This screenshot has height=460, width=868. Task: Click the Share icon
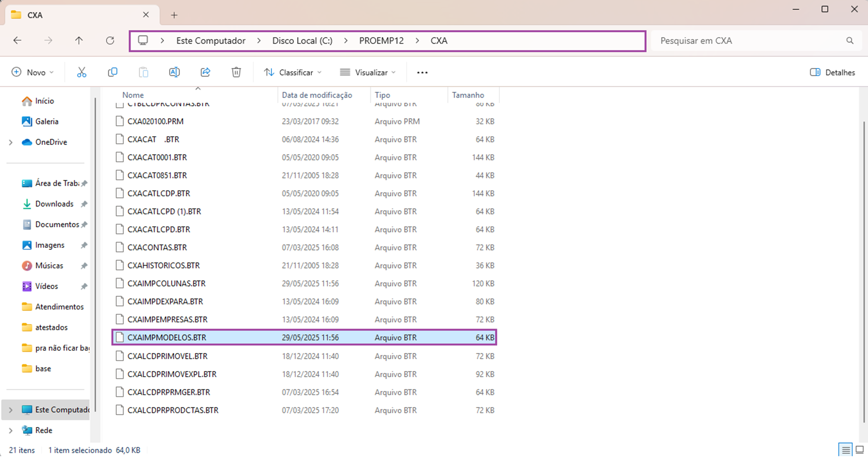(205, 72)
